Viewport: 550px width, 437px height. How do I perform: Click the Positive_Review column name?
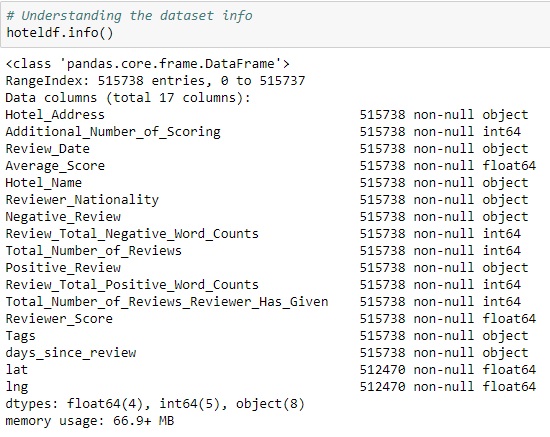point(63,268)
